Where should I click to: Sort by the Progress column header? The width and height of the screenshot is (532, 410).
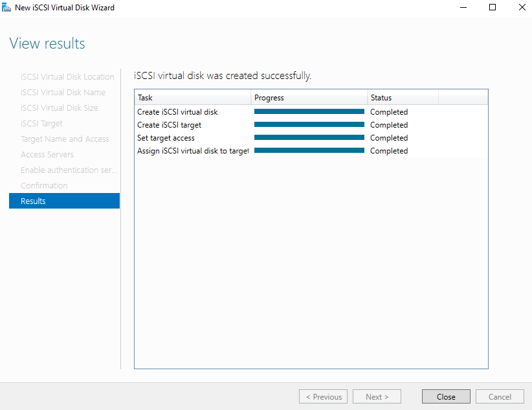[309, 98]
